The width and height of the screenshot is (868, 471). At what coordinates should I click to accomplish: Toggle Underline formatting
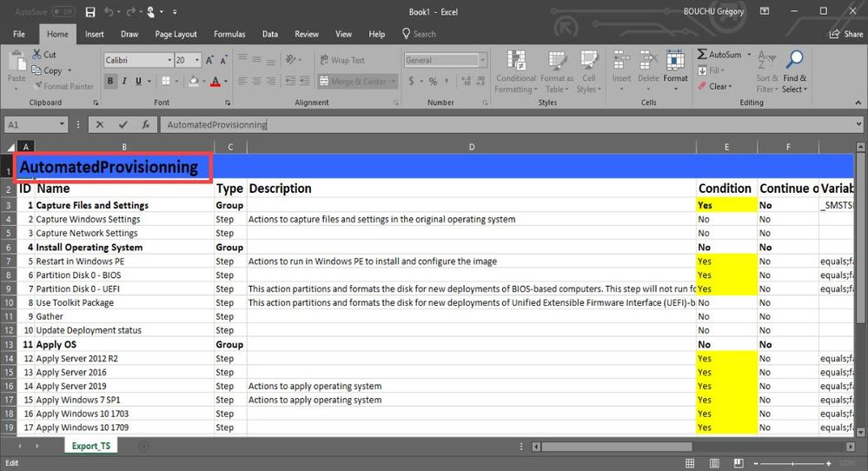138,82
